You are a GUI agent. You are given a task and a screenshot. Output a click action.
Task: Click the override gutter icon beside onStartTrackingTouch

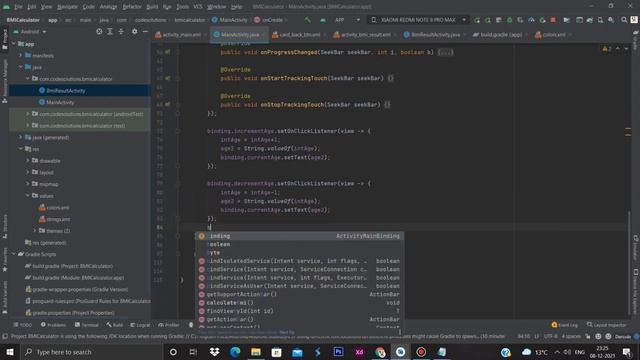coord(167,78)
